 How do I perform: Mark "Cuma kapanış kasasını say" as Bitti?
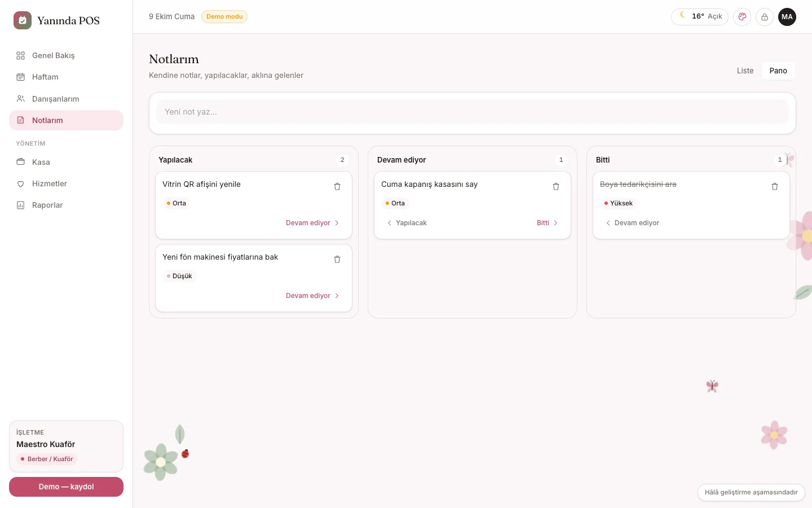click(x=548, y=223)
